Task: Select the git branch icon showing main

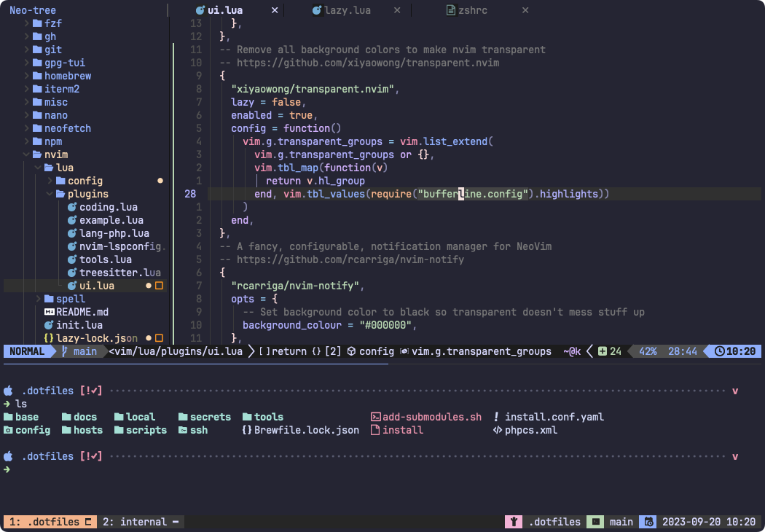Action: [x=64, y=351]
